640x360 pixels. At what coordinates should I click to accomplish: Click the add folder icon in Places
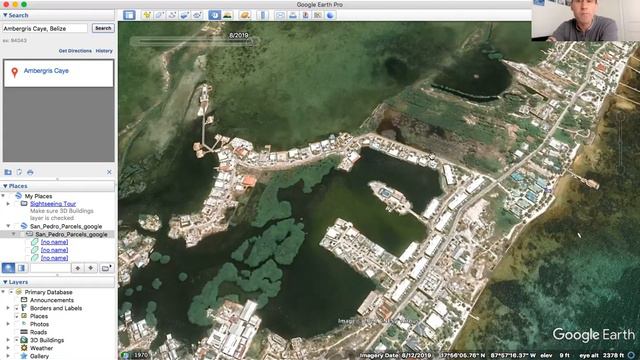click(x=106, y=268)
